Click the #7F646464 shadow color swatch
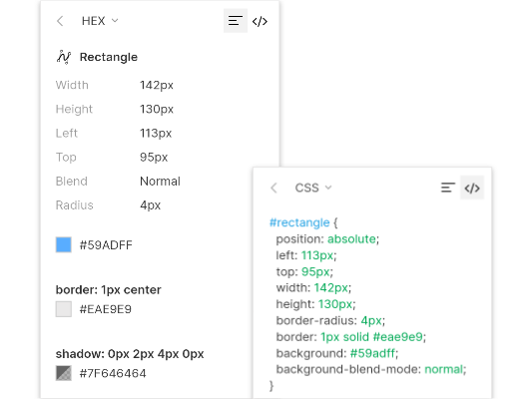This screenshot has width=532, height=399. pos(64,373)
